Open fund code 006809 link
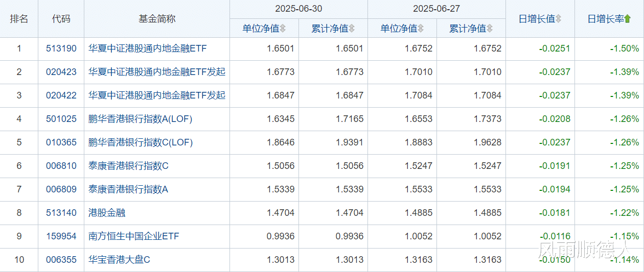644x272 pixels. 61,189
